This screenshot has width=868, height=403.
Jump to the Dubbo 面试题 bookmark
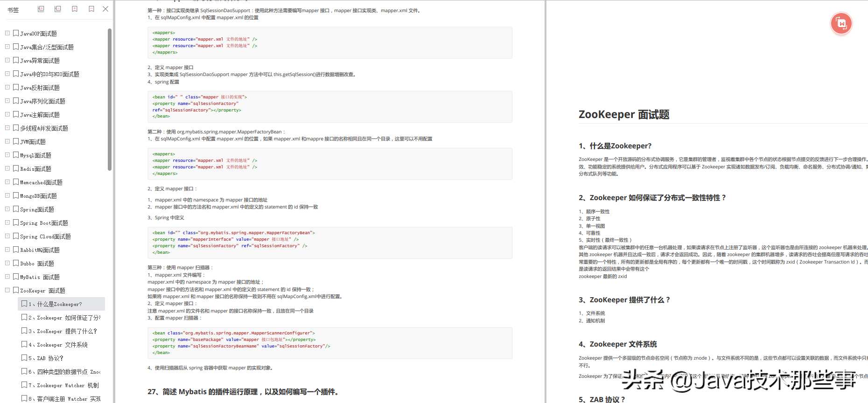pos(37,264)
